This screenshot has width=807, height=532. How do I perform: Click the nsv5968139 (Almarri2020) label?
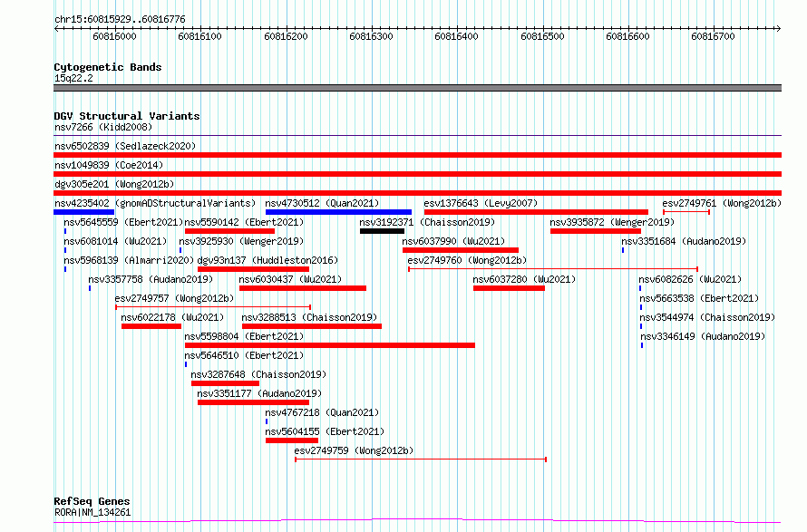129,260
